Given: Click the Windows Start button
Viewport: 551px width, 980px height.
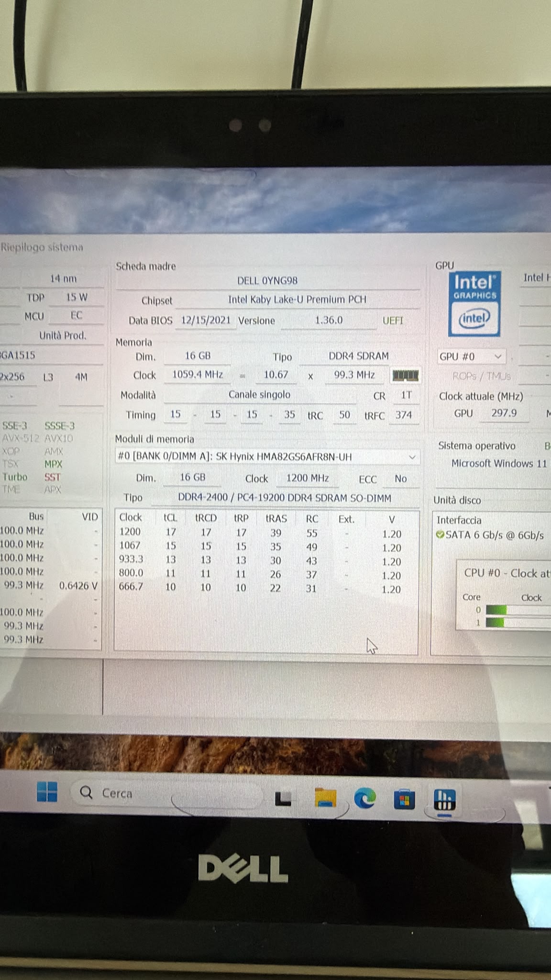Looking at the screenshot, I should pyautogui.click(x=47, y=792).
